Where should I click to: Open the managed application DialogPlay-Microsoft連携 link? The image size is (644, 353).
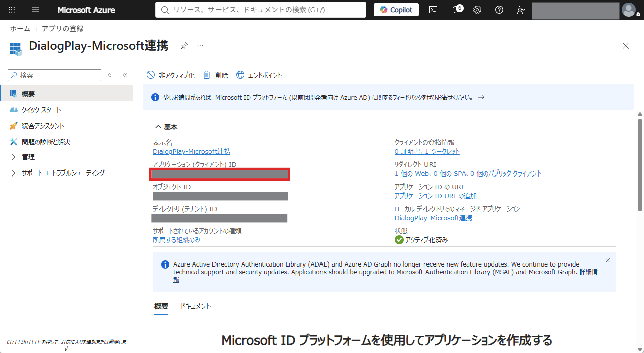point(434,218)
